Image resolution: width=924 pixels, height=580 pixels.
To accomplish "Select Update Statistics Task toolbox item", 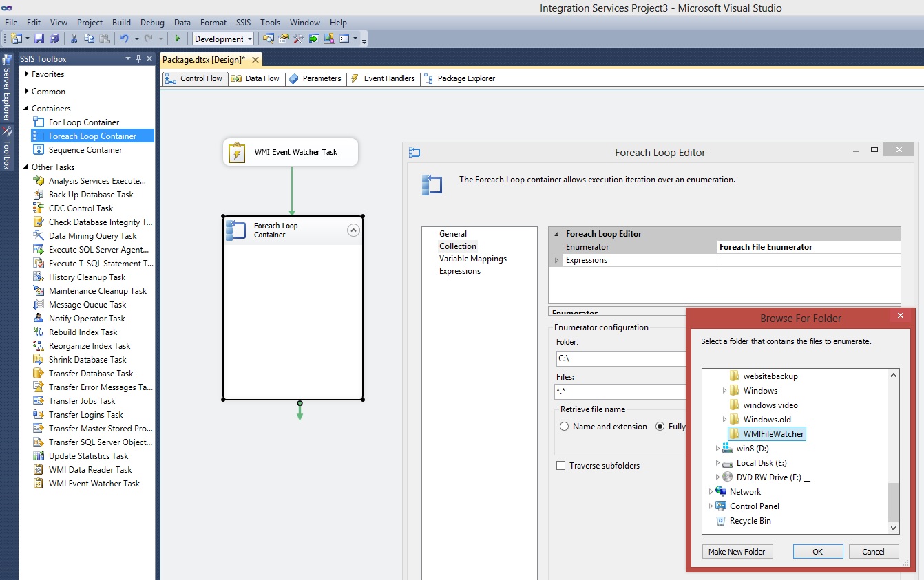I will tap(88, 456).
